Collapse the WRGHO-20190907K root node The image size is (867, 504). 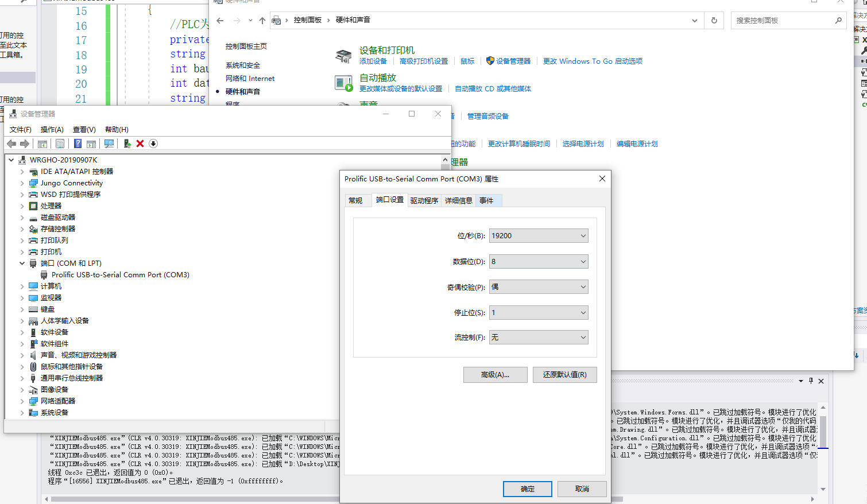pos(11,160)
